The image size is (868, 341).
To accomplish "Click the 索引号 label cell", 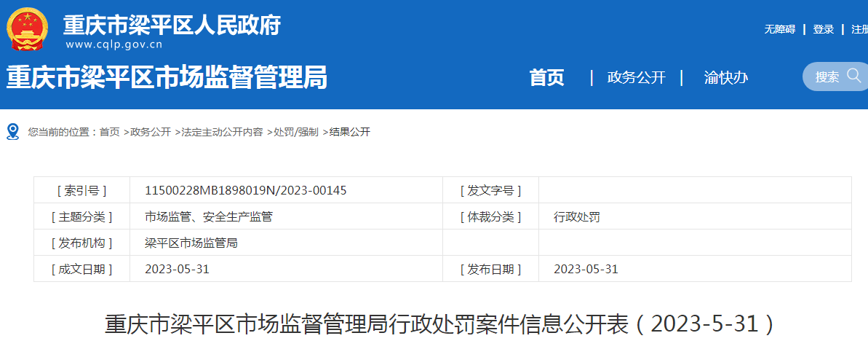I will [x=82, y=191].
